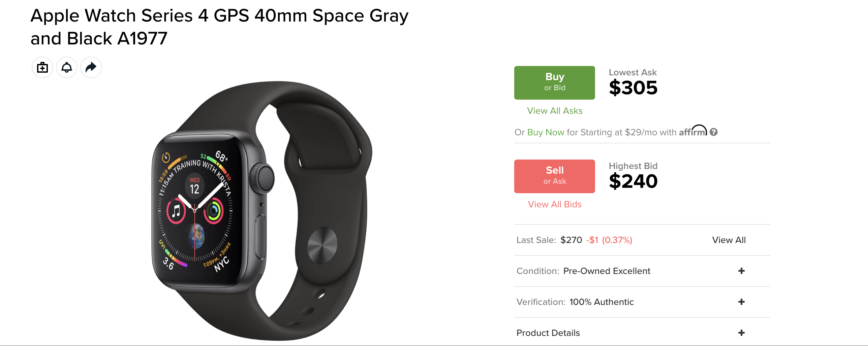The width and height of the screenshot is (868, 346).
Task: Click the Affirm logo
Action: point(693,131)
